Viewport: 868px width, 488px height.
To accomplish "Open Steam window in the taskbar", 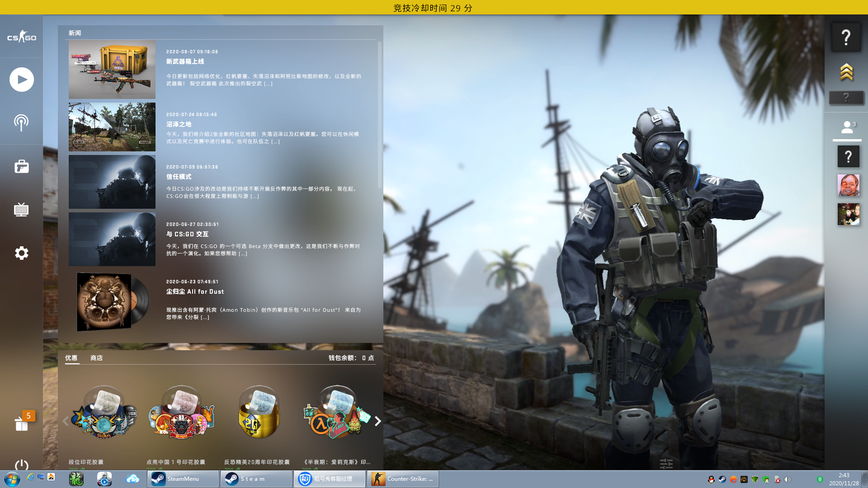I will pyautogui.click(x=256, y=479).
